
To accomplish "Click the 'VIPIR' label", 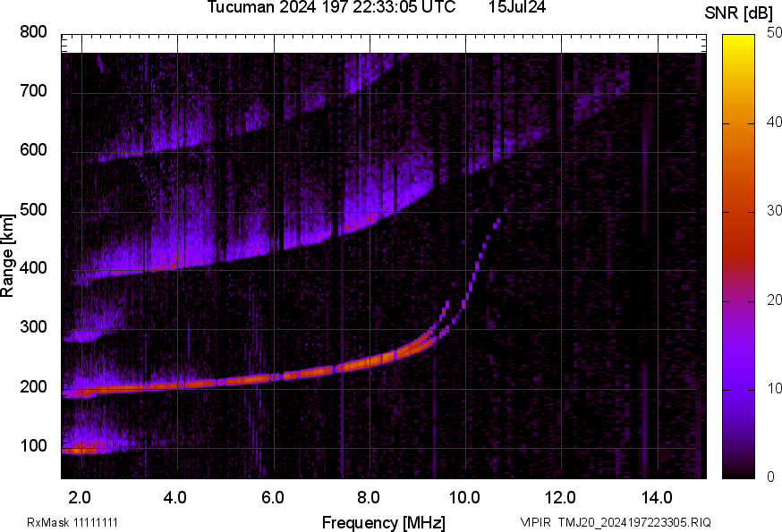I will [x=535, y=522].
